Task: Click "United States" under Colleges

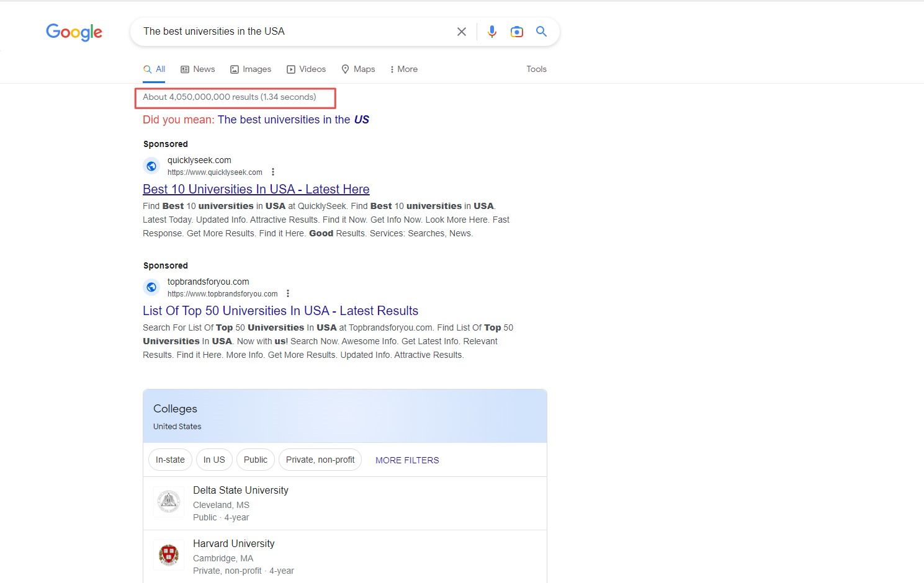Action: (177, 426)
